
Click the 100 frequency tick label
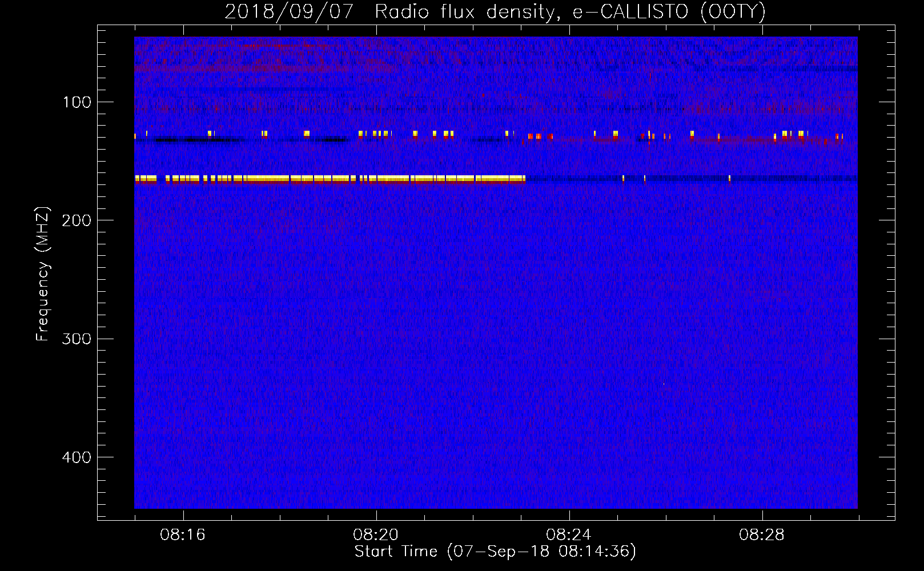[77, 102]
